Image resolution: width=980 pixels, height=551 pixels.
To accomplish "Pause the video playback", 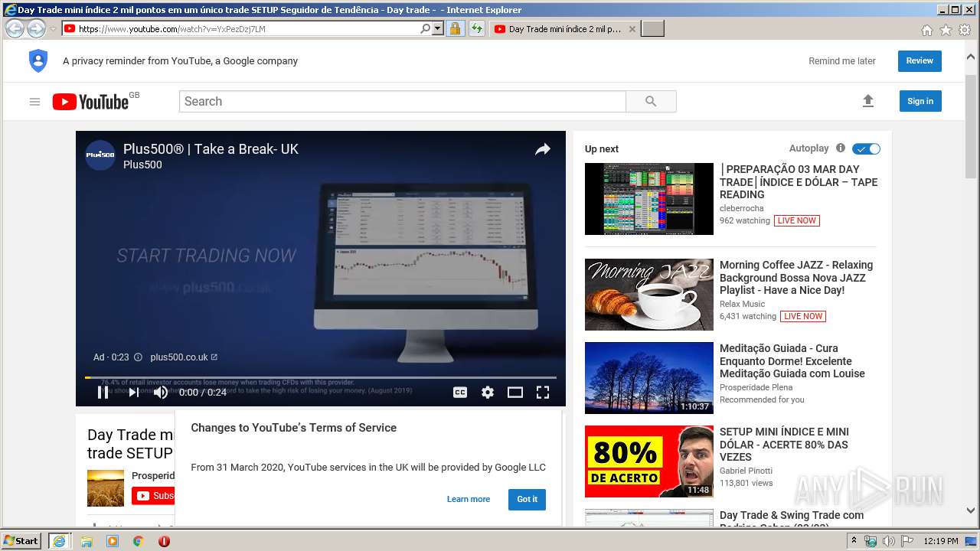I will pos(103,393).
